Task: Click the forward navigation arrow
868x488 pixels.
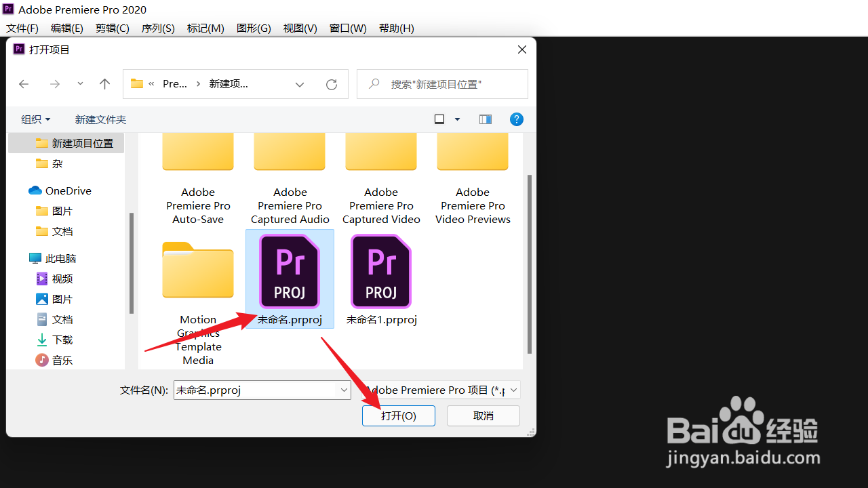Action: coord(55,84)
